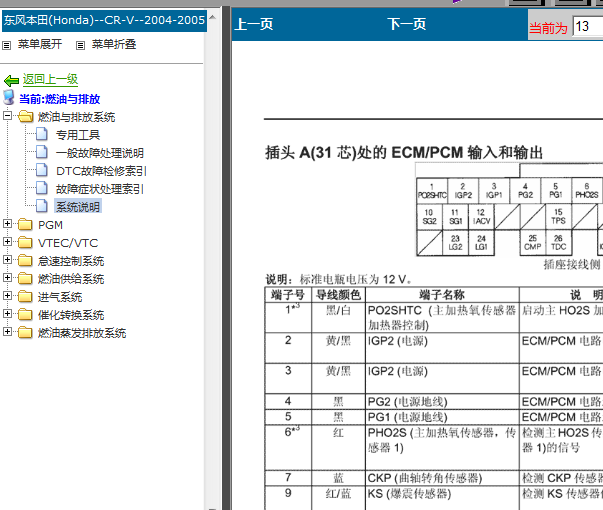603x510 pixels.
Task: Click the 返回上一级 link
Action: (x=50, y=80)
